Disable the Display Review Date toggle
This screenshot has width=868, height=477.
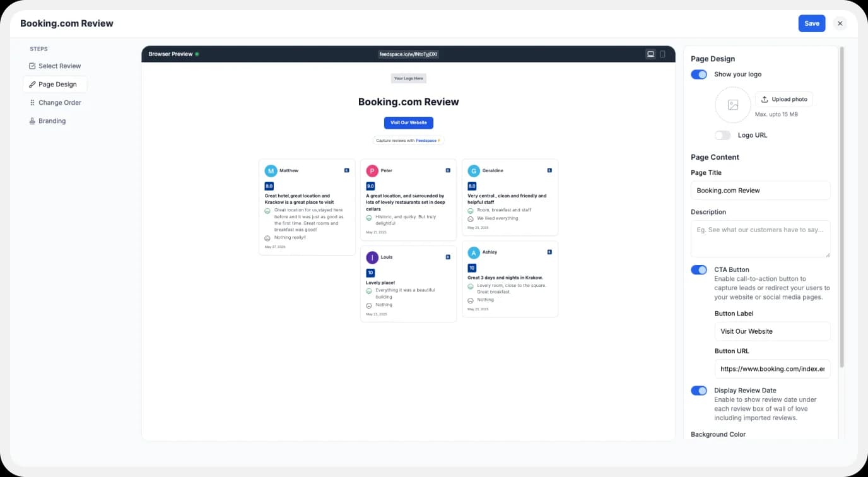[x=698, y=390]
